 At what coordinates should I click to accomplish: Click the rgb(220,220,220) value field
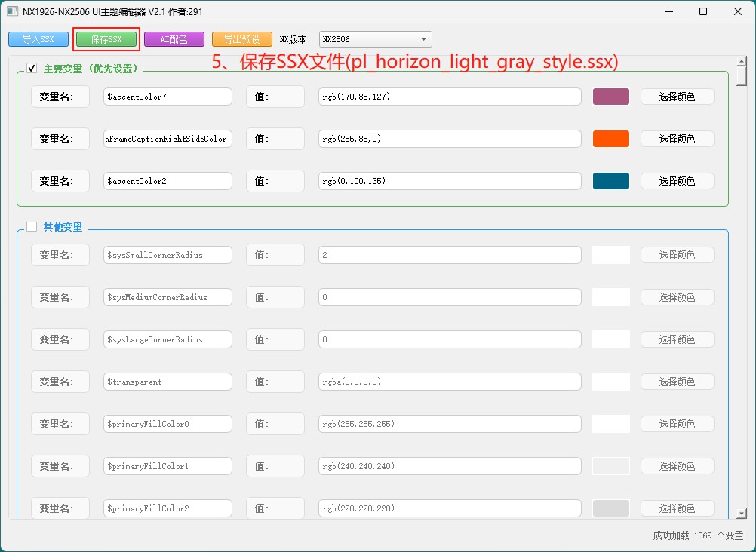(x=450, y=508)
